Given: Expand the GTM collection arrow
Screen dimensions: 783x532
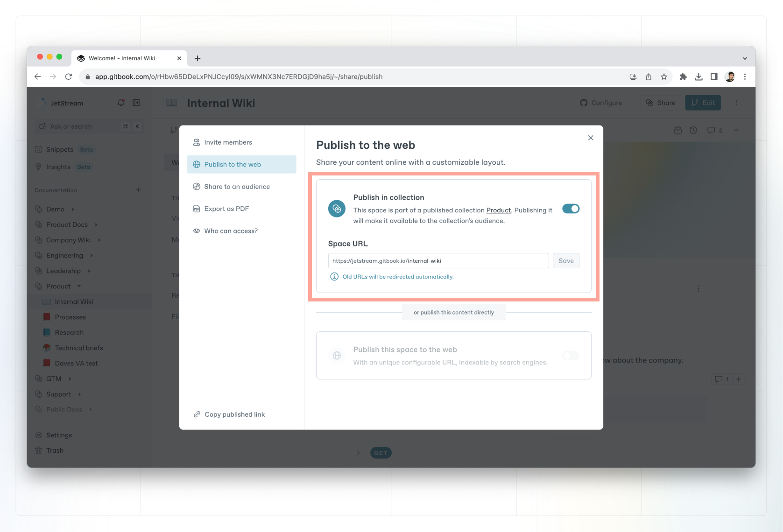Looking at the screenshot, I should (70, 378).
